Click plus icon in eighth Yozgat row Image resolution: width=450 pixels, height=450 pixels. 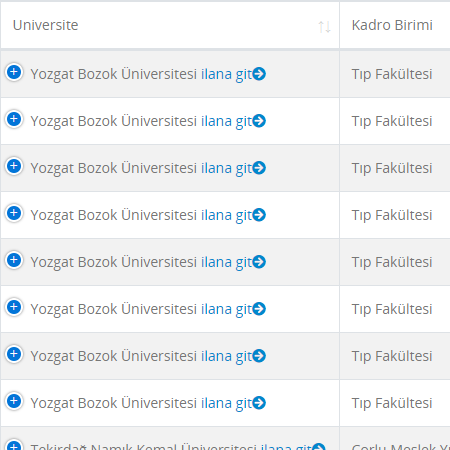(x=14, y=401)
